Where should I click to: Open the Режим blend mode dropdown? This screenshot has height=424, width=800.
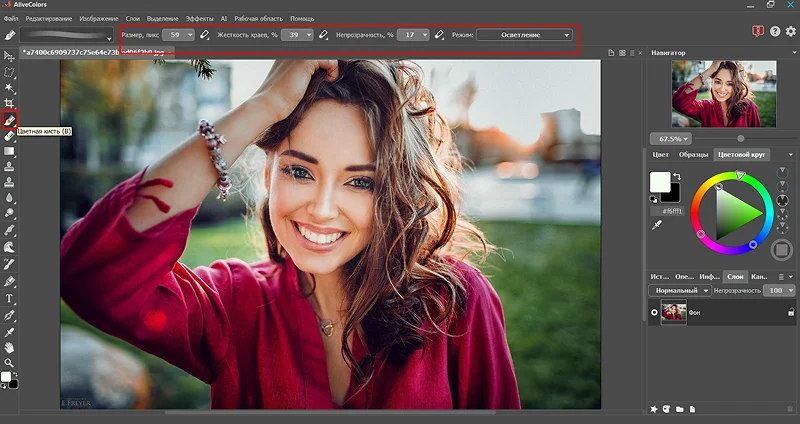point(527,35)
